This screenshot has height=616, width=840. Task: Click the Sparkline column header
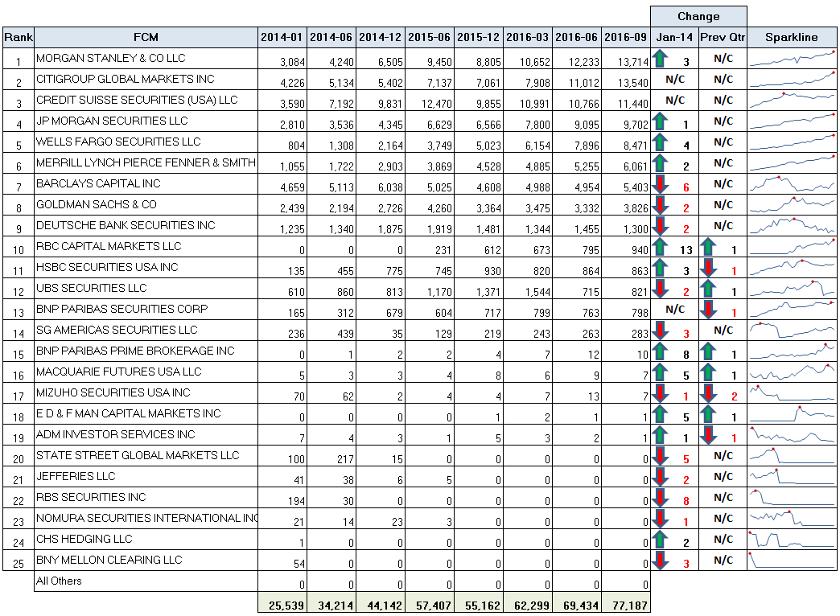tap(792, 38)
